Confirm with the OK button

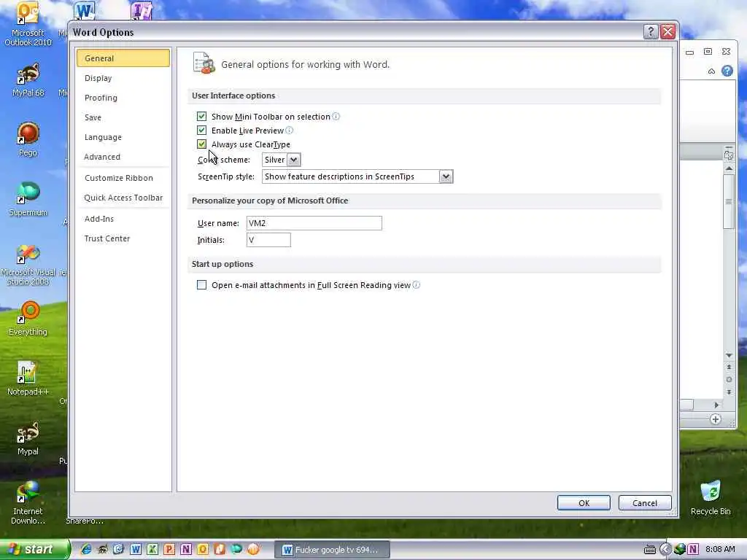point(584,503)
